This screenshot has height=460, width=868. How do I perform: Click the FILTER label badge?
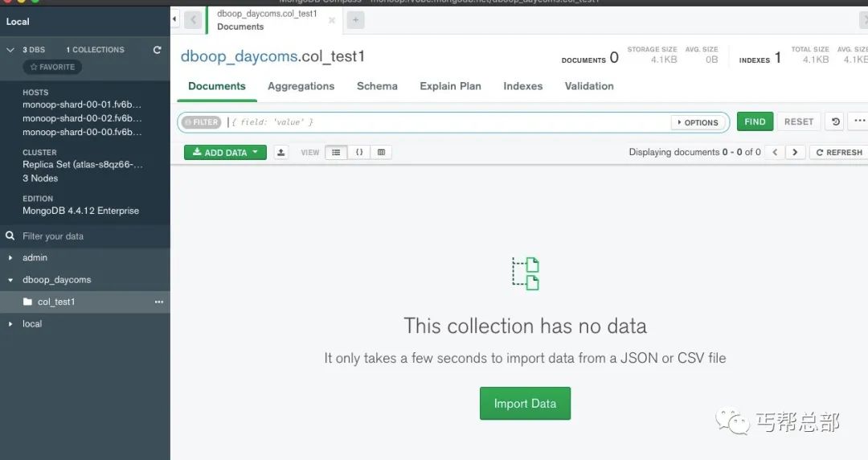201,122
